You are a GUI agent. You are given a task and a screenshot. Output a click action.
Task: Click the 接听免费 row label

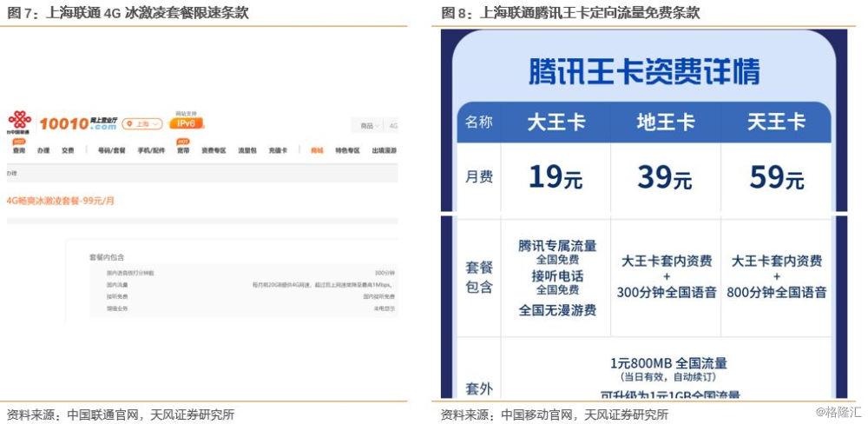click(117, 296)
